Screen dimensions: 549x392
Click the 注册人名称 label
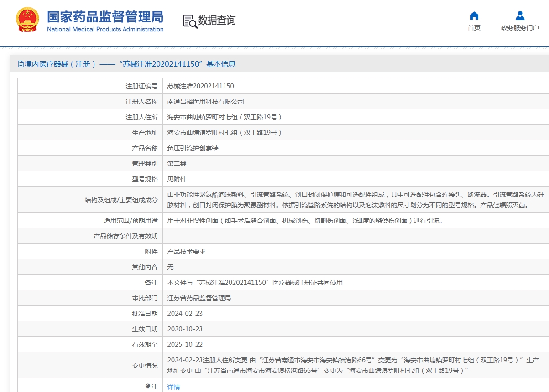point(141,102)
